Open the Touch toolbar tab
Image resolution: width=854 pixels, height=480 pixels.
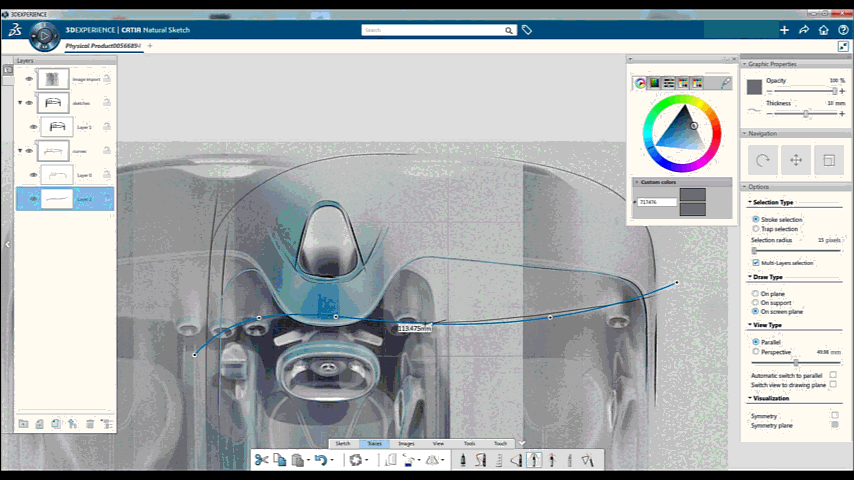coord(501,443)
